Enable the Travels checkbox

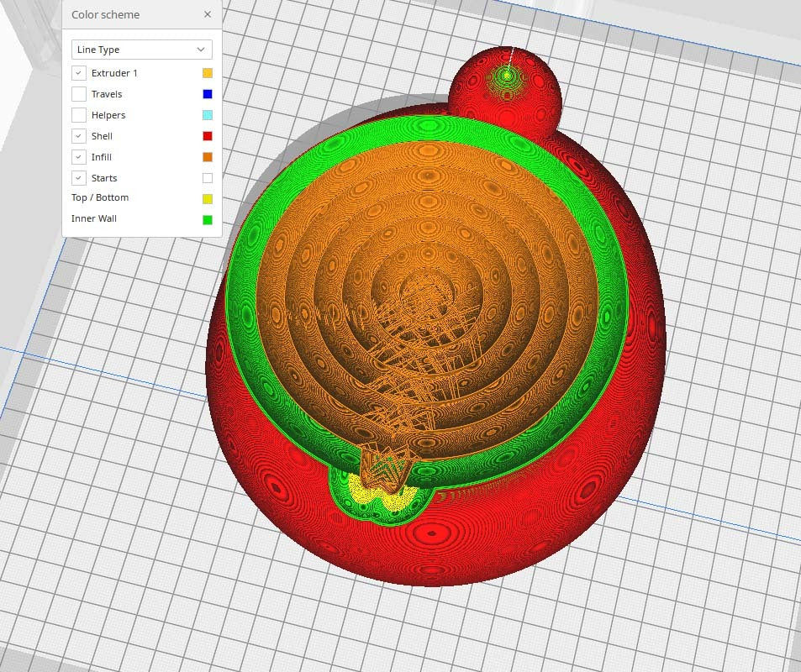click(79, 94)
